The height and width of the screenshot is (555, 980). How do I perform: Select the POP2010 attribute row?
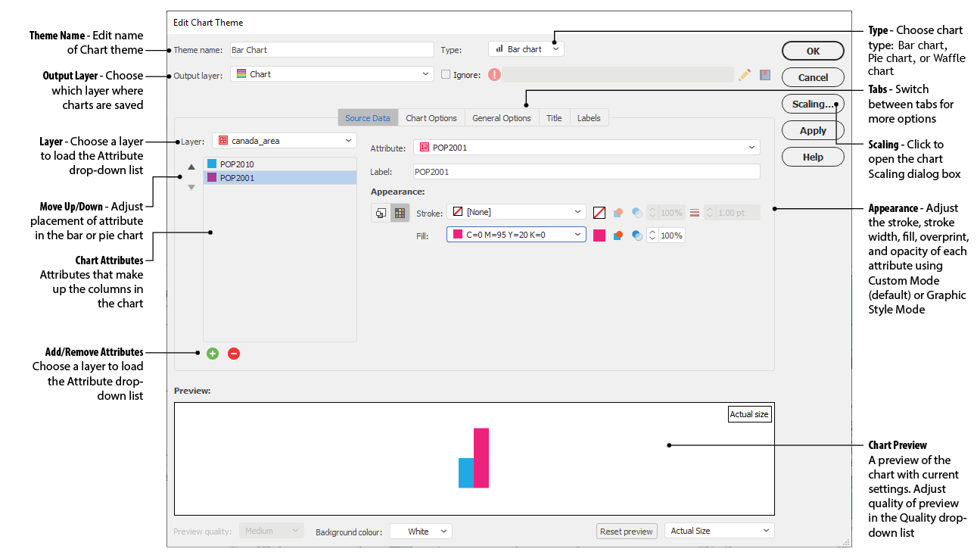pyautogui.click(x=280, y=164)
